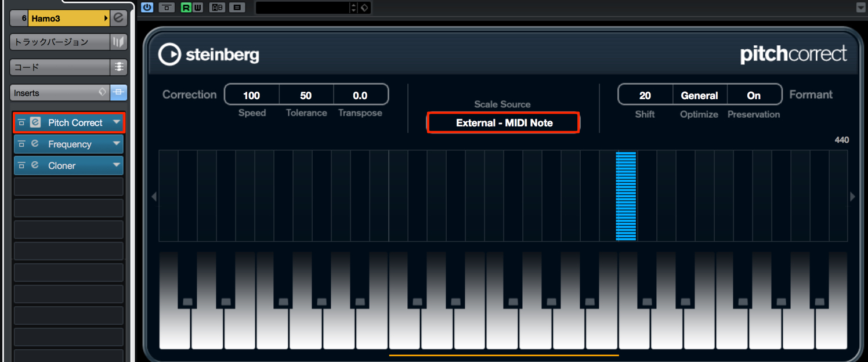Open Hamo3 edit channel settings 'e' button

[118, 19]
